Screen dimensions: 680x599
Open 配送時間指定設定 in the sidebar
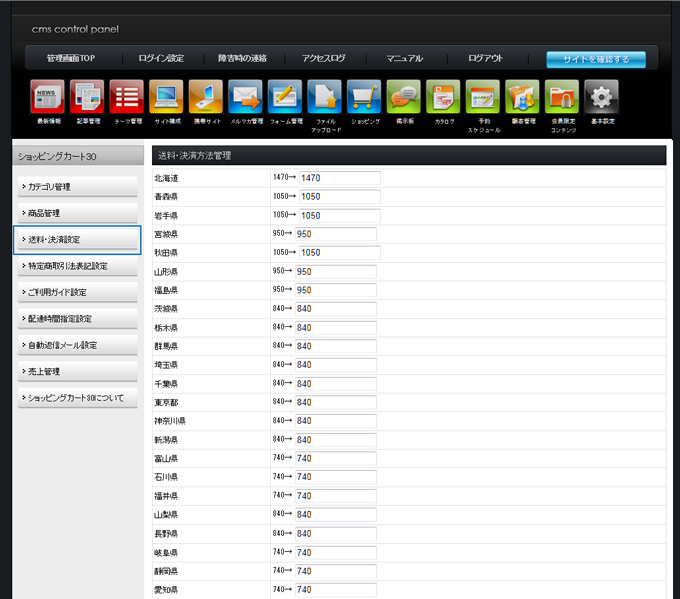(77, 318)
